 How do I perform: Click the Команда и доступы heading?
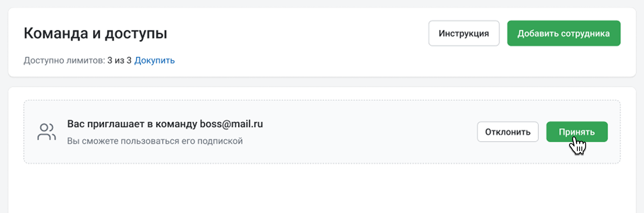(x=95, y=33)
